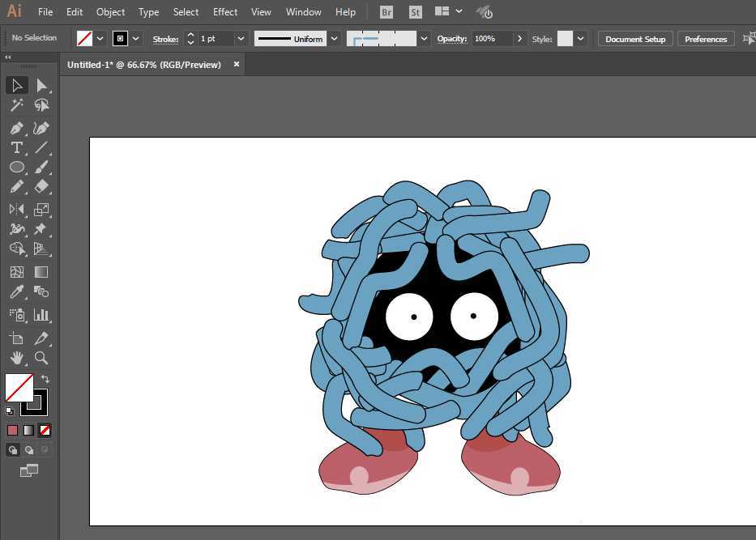Open the Object menu
The image size is (756, 540).
110,12
